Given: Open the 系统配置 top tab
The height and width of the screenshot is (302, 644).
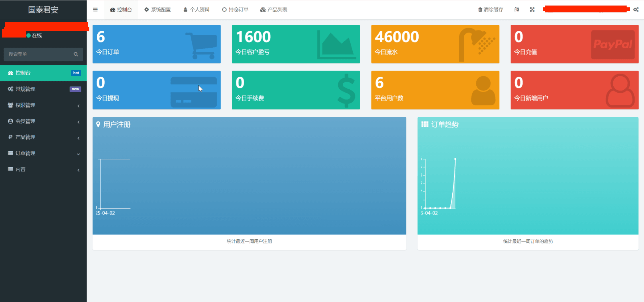Looking at the screenshot, I should (157, 10).
